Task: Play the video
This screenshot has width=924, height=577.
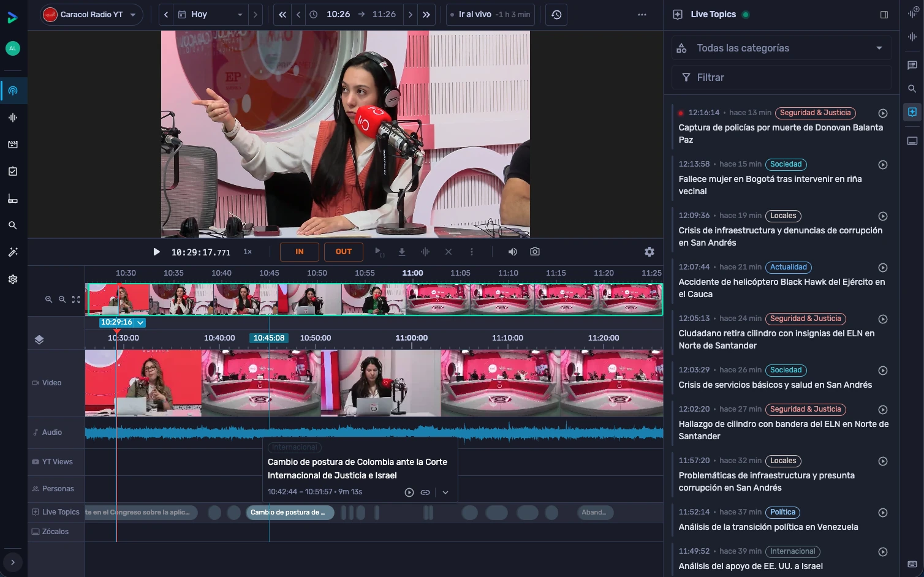Action: [156, 252]
